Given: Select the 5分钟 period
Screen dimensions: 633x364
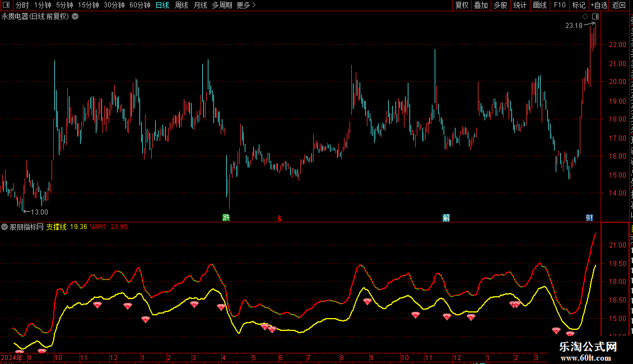Looking at the screenshot, I should [x=64, y=5].
